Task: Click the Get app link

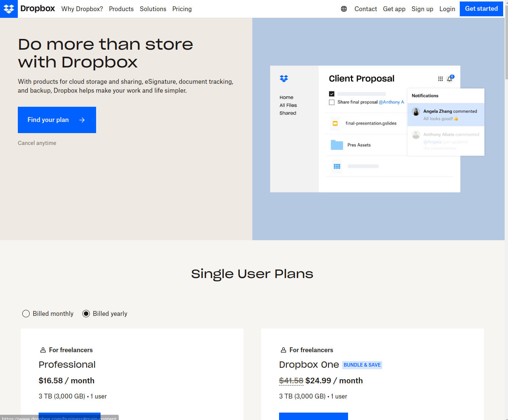Action: [394, 9]
